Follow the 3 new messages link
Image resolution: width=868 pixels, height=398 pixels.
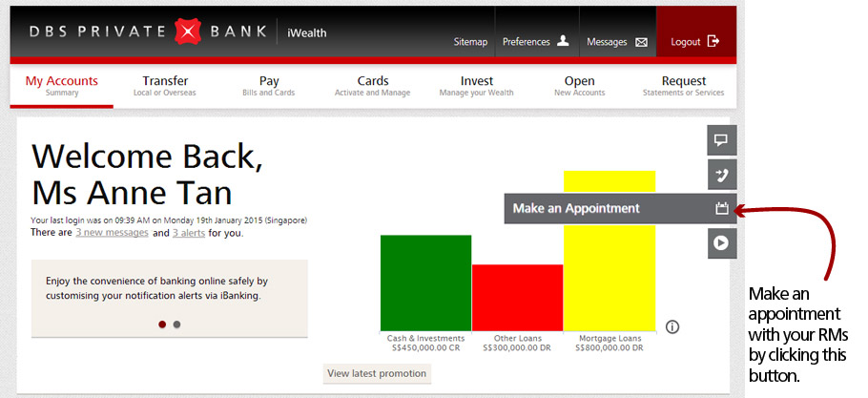(112, 233)
